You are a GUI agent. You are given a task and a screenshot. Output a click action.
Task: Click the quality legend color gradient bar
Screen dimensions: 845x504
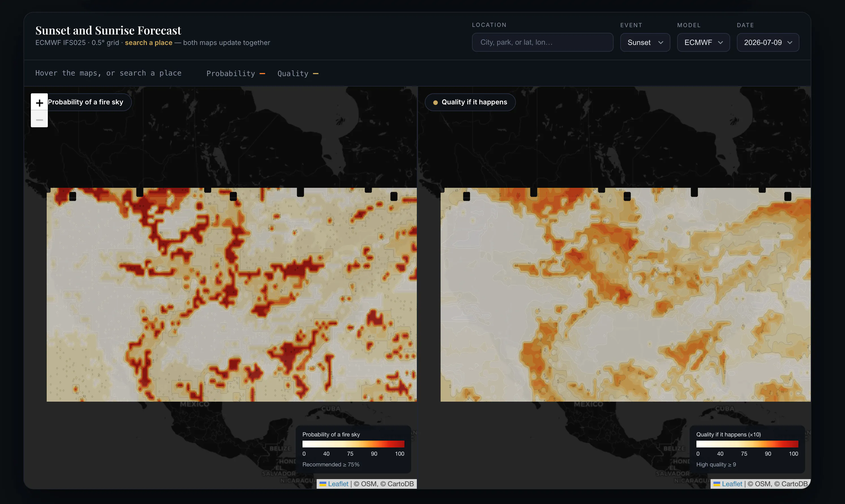(747, 444)
